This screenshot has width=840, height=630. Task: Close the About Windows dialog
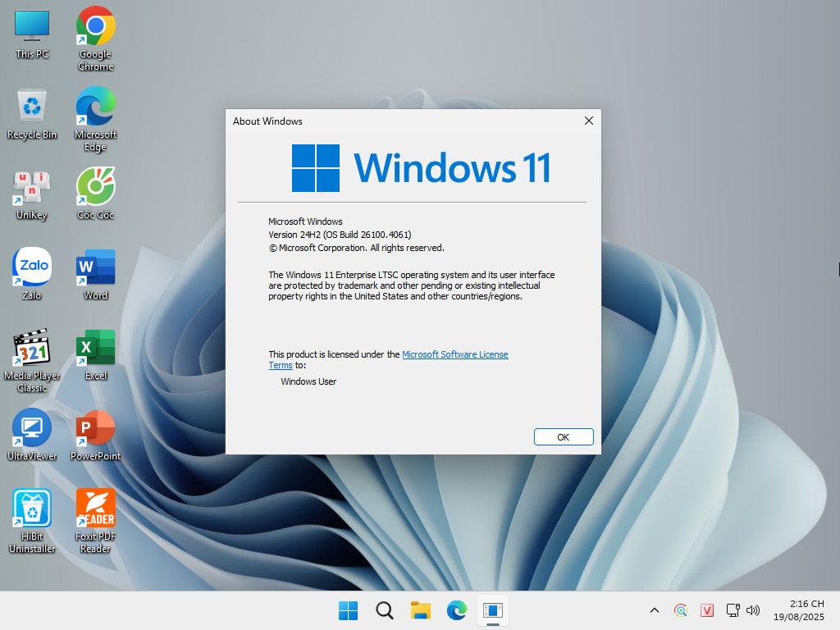click(x=589, y=121)
